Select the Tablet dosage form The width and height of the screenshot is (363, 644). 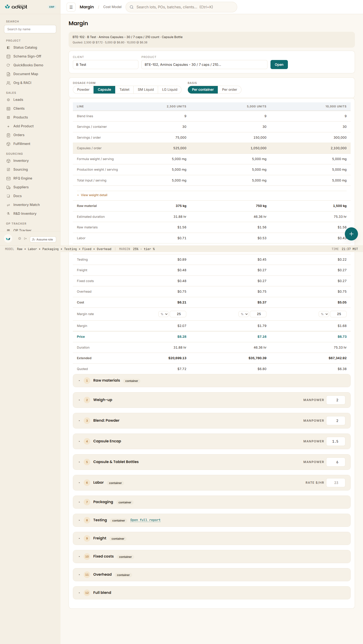124,89
